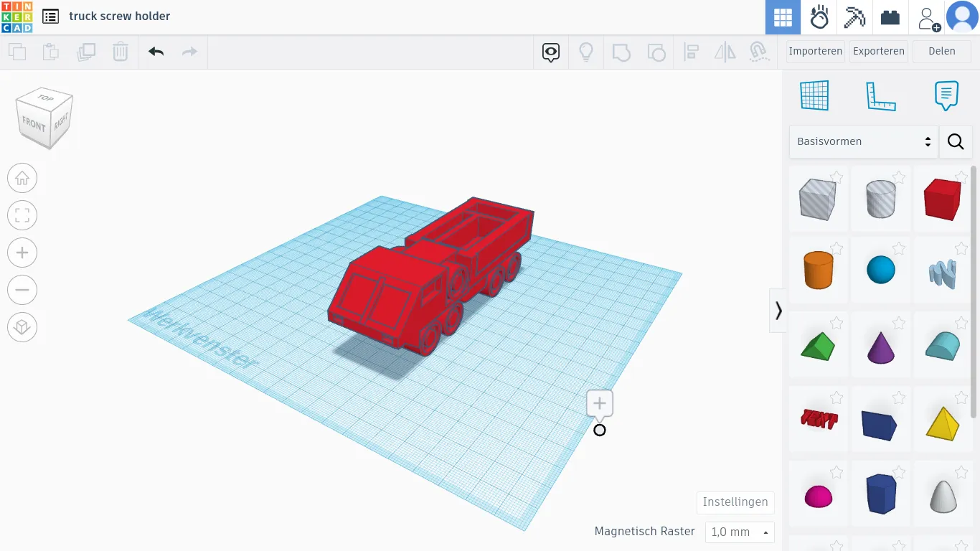Switch to 3D design workspace tab
The image size is (980, 551).
(783, 17)
